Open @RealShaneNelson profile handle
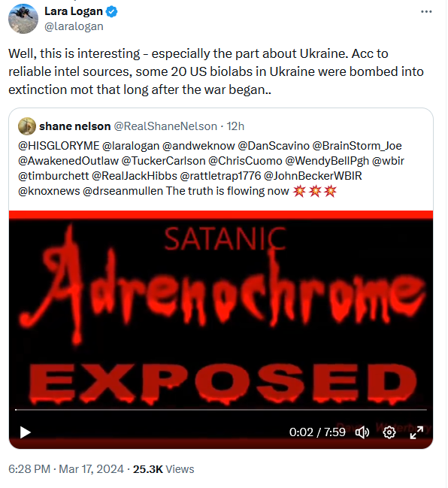 (x=165, y=126)
